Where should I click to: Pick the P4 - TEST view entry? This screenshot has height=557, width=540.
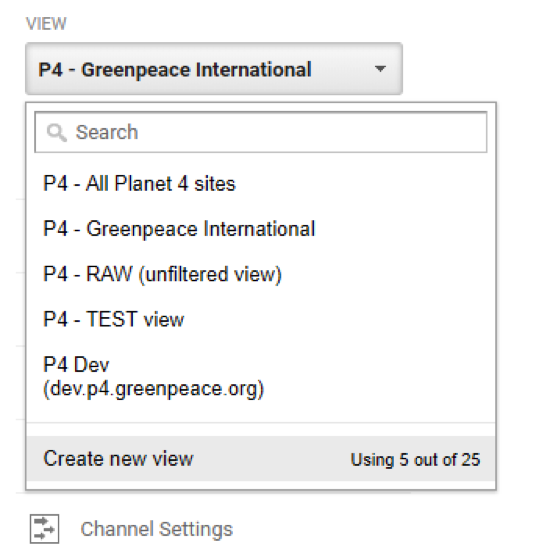coord(261,319)
